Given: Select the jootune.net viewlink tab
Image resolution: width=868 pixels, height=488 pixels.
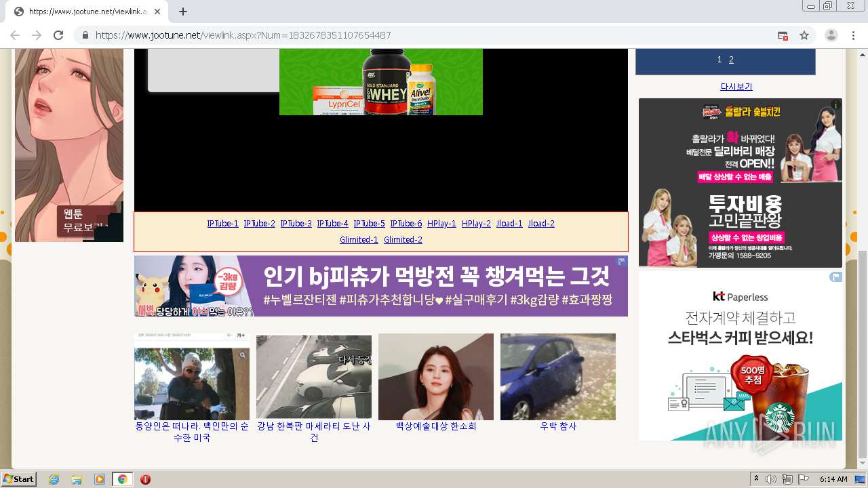Looking at the screenshot, I should (x=86, y=12).
